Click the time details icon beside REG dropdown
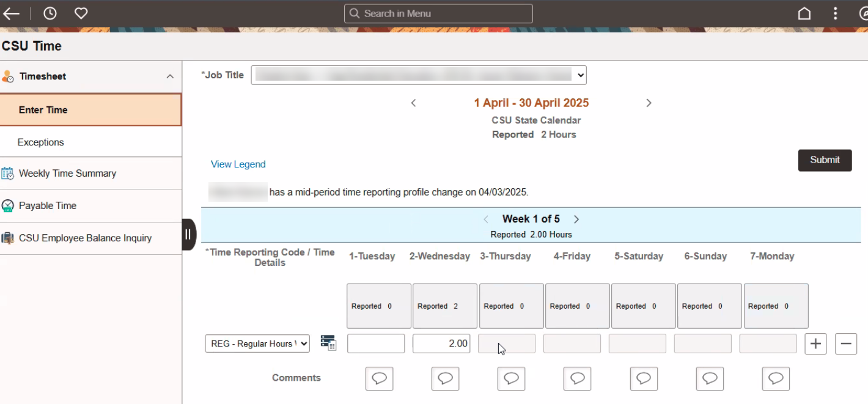The image size is (868, 404). (328, 343)
